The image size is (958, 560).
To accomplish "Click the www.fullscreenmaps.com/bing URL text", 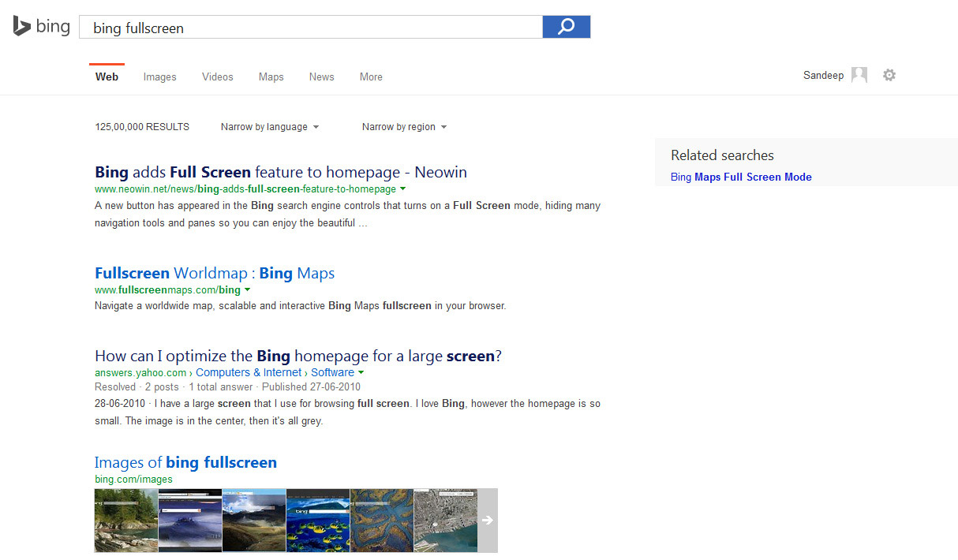I will click(x=167, y=290).
